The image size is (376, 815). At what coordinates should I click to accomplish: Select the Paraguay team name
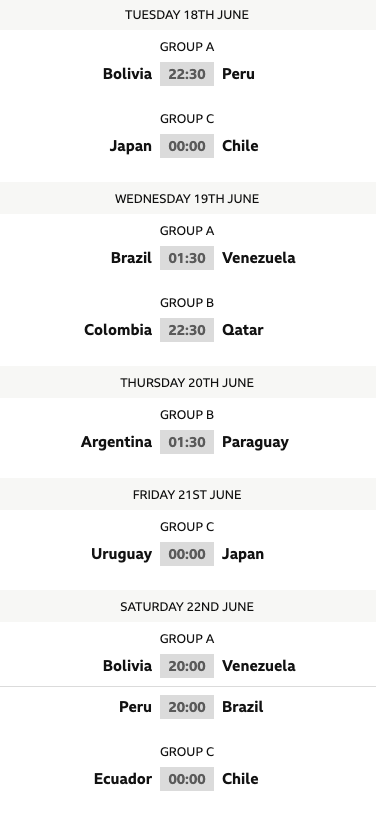pos(255,442)
